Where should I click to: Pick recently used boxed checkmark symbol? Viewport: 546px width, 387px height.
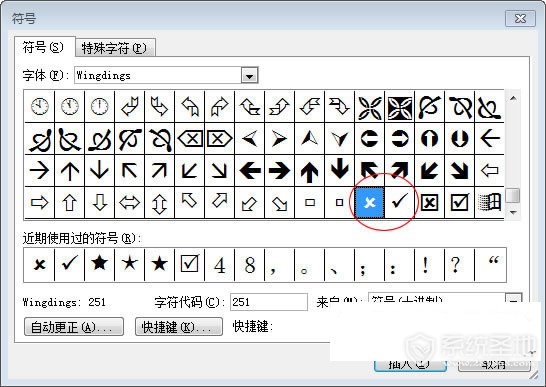190,265
